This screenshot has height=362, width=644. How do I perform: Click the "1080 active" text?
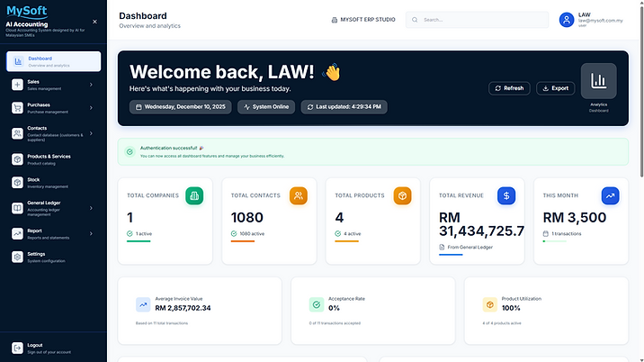tap(252, 233)
